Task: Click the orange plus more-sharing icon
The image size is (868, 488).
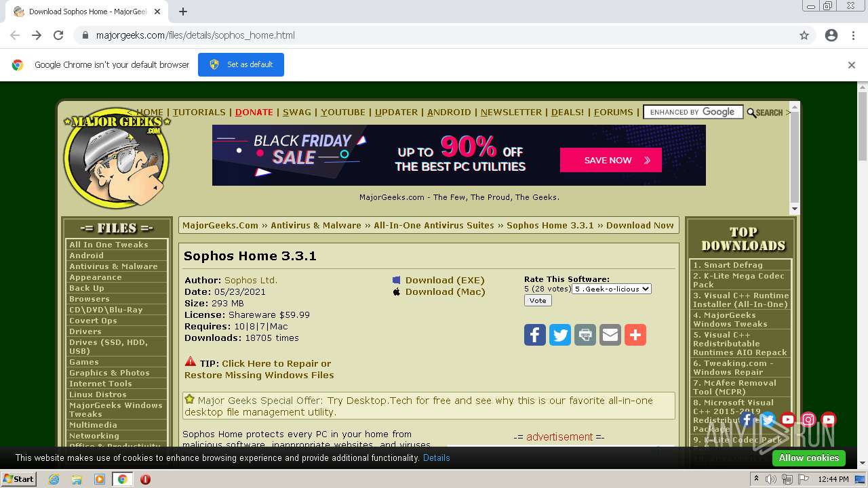Action: click(x=635, y=335)
